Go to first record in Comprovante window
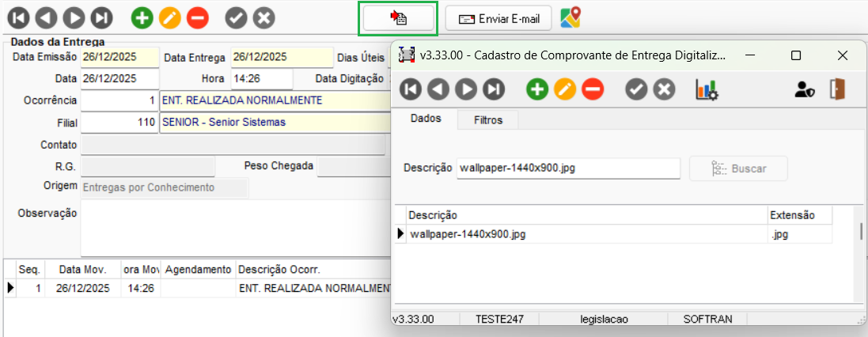 411,89
